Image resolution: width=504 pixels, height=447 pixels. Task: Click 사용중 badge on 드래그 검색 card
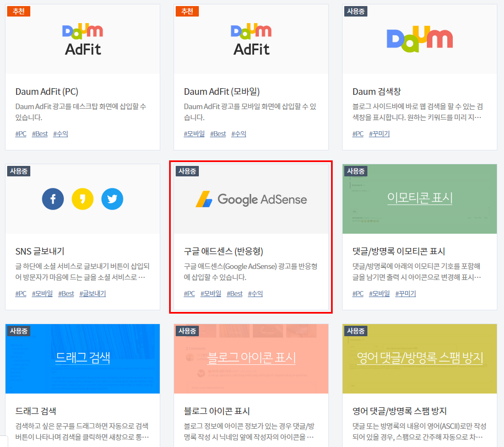(x=19, y=331)
